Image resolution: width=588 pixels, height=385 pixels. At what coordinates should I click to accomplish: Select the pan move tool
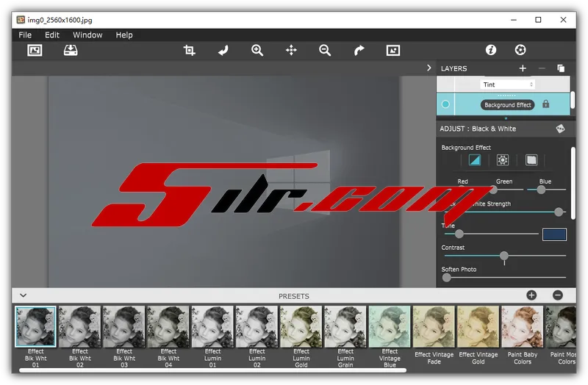291,50
